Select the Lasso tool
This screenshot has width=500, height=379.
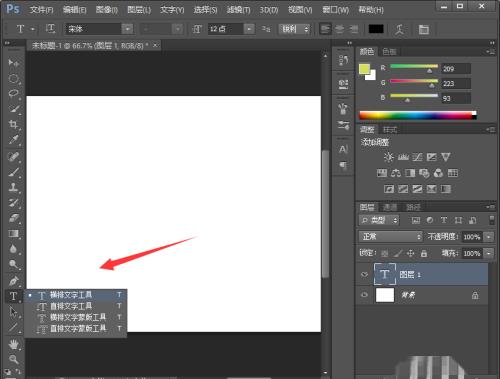click(x=13, y=94)
